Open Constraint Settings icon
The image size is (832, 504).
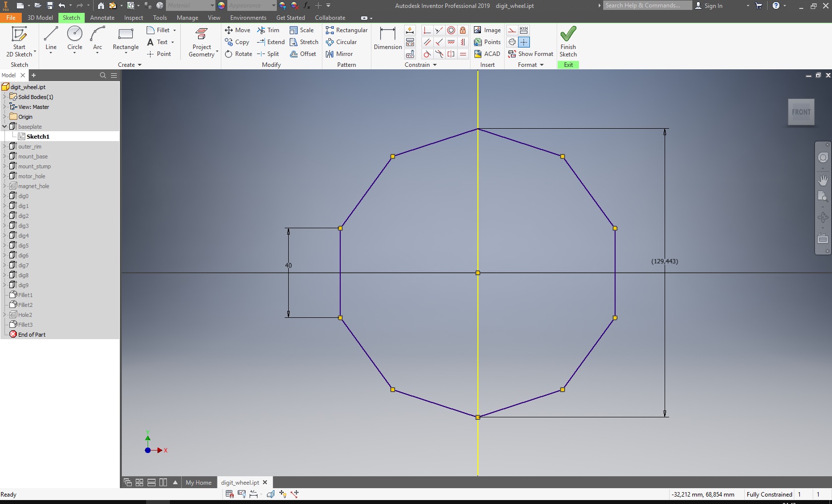click(x=410, y=54)
